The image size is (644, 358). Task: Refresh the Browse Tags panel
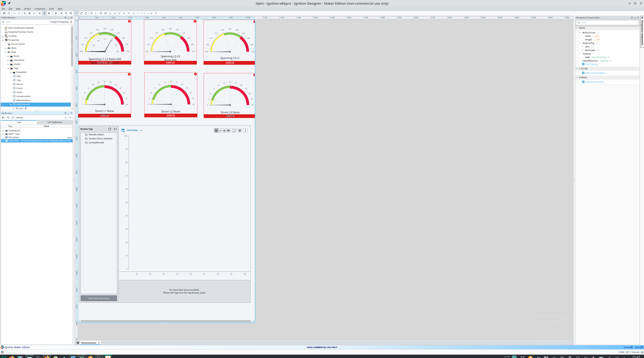click(x=110, y=129)
